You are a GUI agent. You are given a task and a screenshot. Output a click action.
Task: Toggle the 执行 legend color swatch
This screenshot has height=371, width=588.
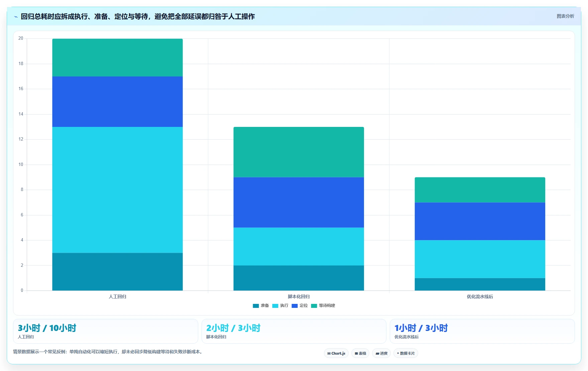275,306
